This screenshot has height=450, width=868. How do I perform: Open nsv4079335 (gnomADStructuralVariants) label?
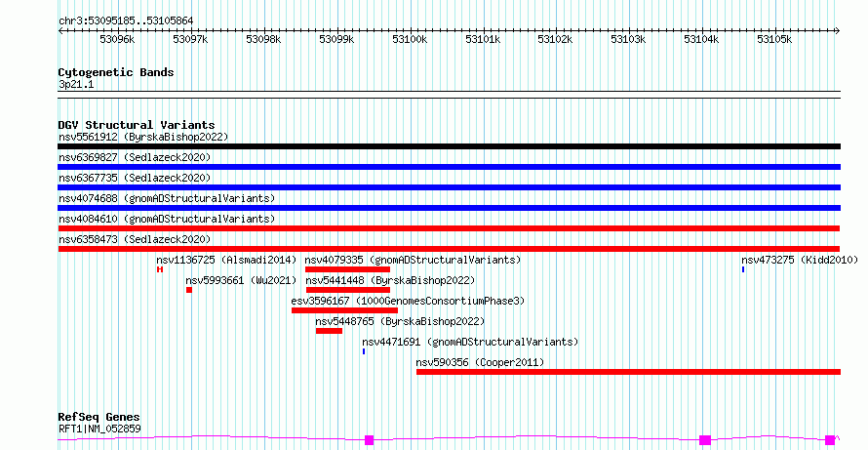click(x=413, y=260)
